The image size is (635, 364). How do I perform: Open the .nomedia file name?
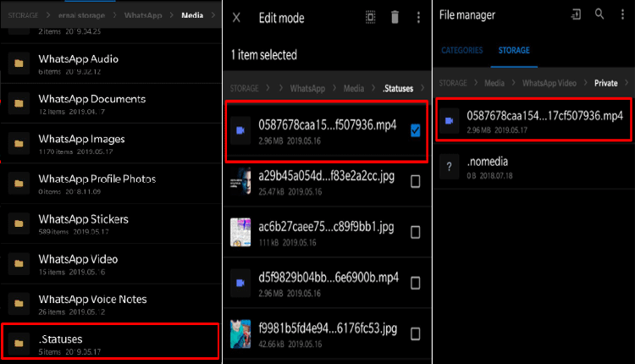[487, 162]
